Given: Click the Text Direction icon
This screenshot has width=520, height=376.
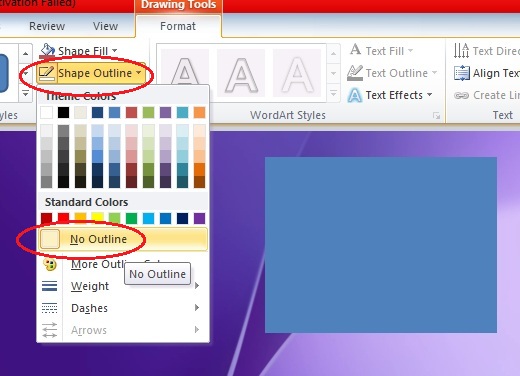Looking at the screenshot, I should [x=461, y=51].
